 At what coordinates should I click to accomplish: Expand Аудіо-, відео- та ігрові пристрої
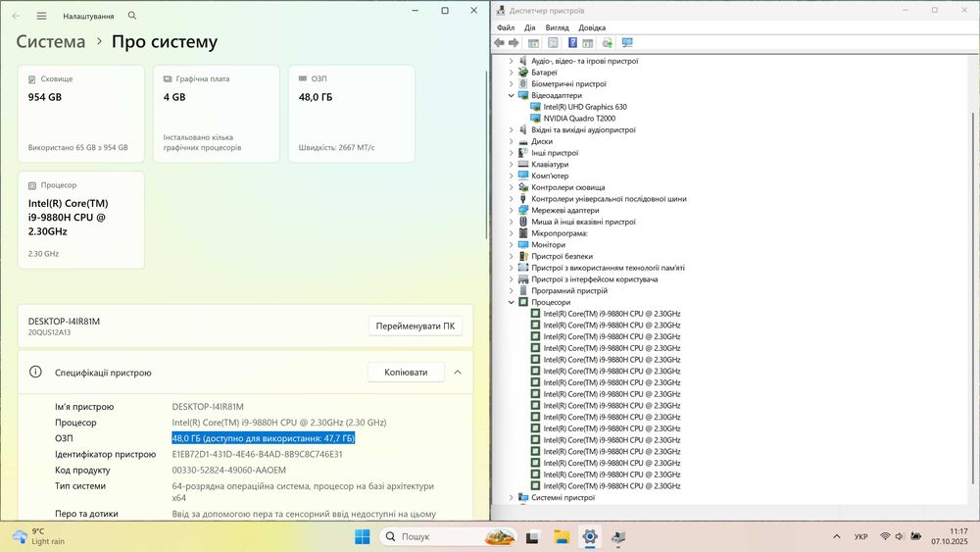pyautogui.click(x=512, y=61)
